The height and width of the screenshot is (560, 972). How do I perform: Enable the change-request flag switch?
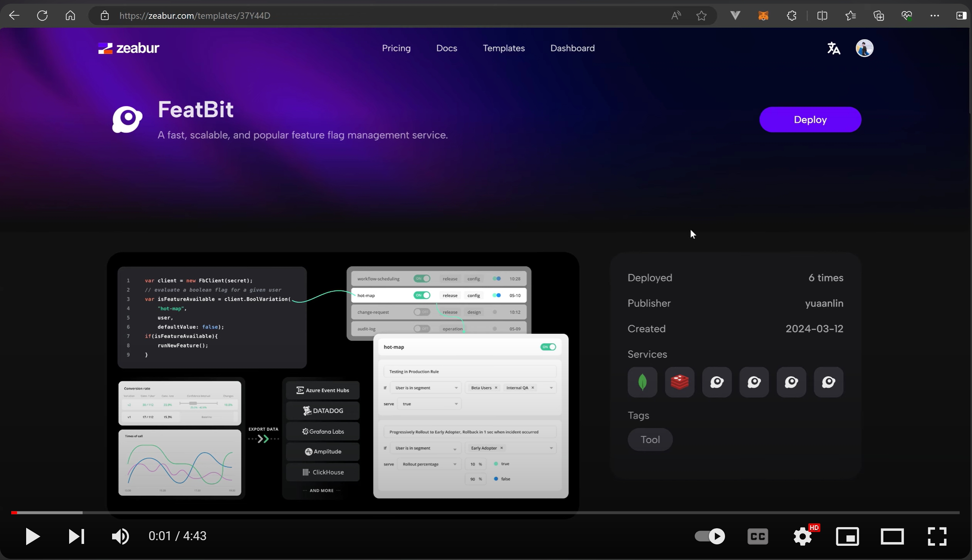(x=422, y=312)
